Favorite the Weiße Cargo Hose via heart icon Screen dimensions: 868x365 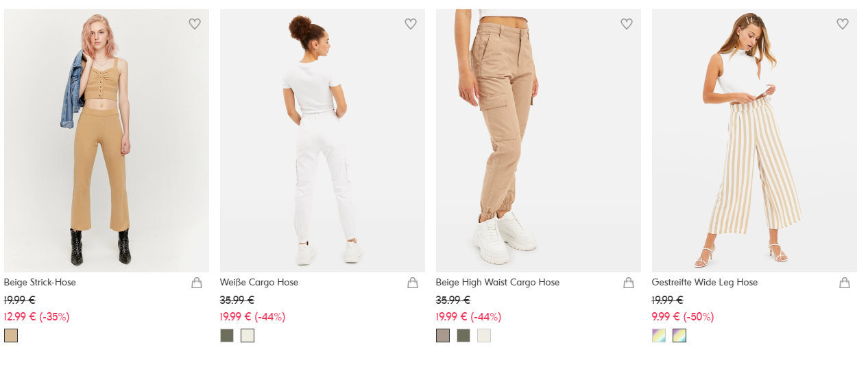411,24
